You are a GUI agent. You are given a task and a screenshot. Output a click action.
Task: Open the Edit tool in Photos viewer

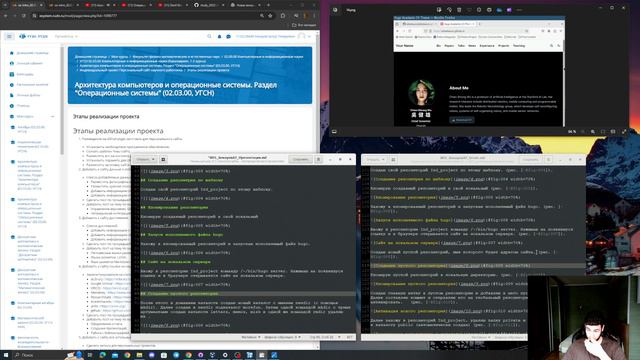click(x=439, y=10)
